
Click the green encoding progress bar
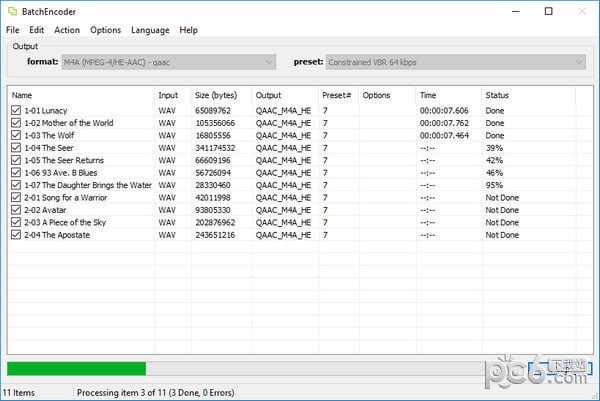click(x=76, y=368)
